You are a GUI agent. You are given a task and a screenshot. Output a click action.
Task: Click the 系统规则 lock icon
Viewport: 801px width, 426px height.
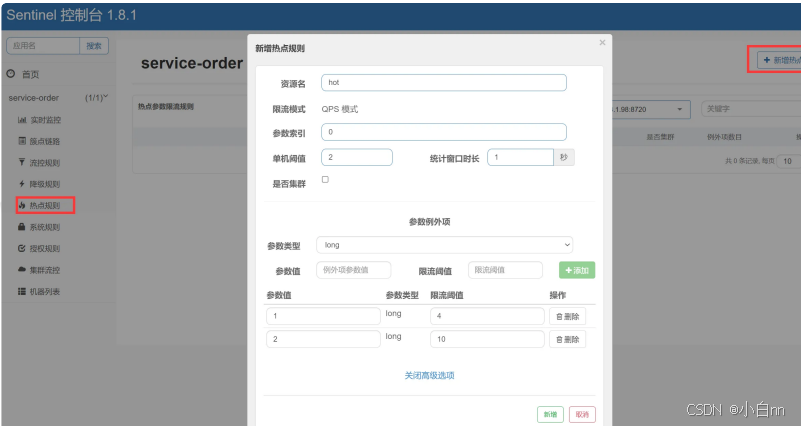(21, 227)
